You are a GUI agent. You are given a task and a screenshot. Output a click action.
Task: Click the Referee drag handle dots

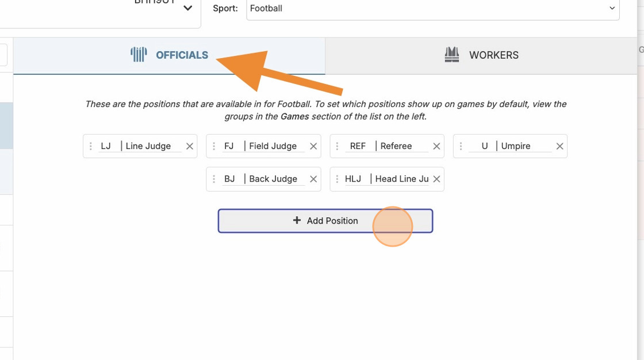click(x=337, y=146)
